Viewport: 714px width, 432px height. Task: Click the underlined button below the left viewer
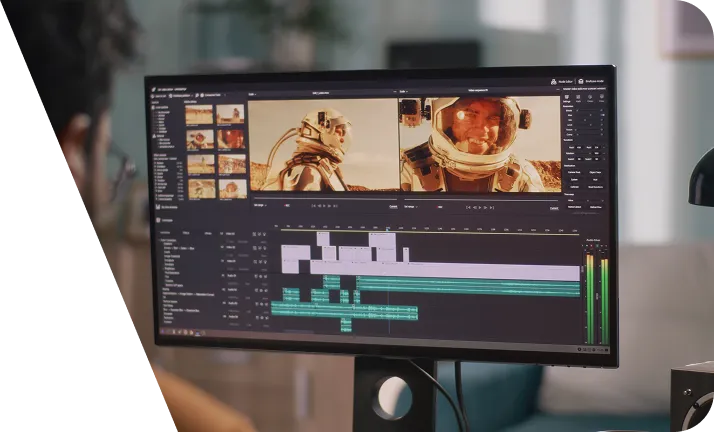[x=393, y=207]
